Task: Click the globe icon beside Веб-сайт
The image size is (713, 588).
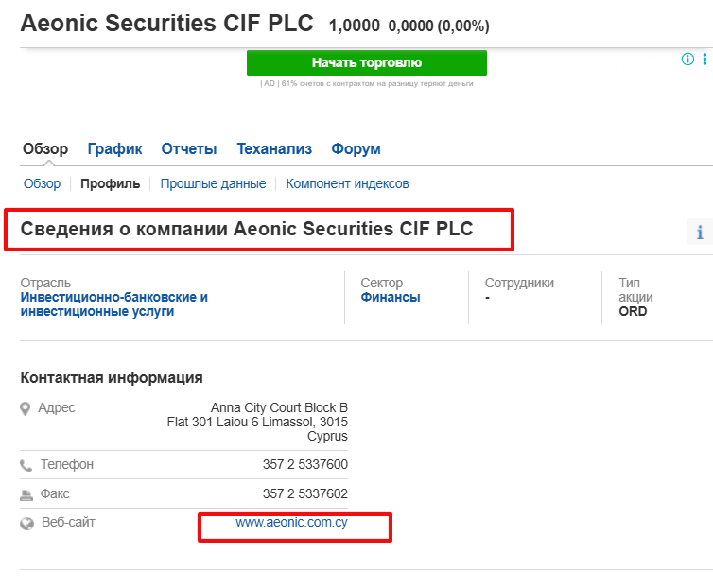Action: click(26, 523)
